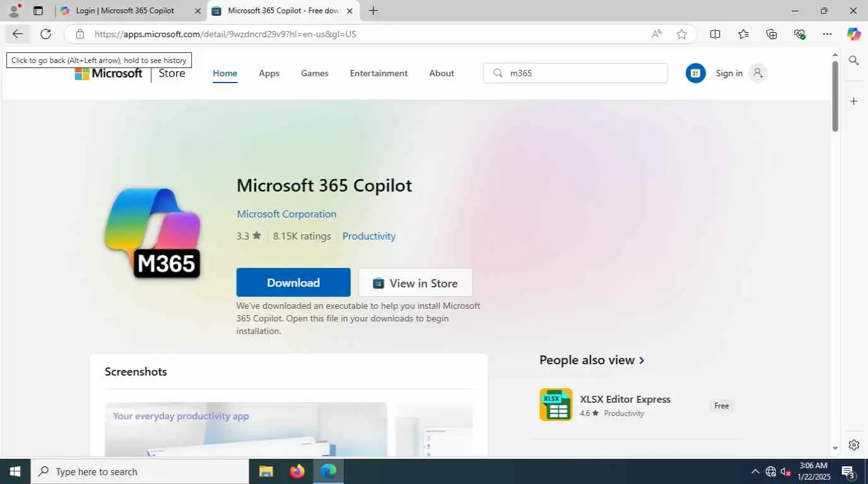
Task: Close the Login Microsoft 365 Copilot tab
Action: tap(198, 11)
